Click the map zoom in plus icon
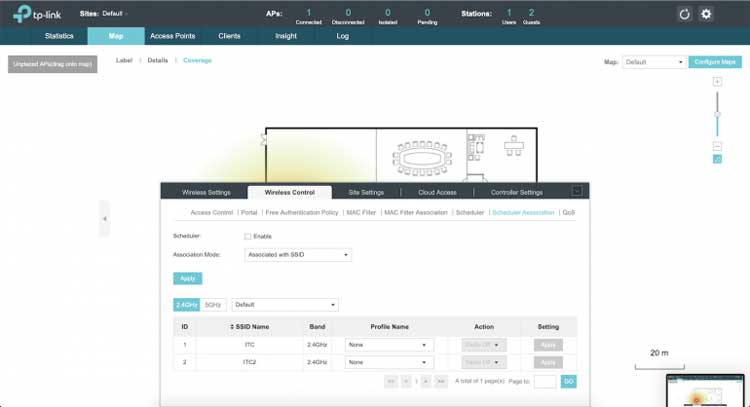Image resolution: width=750 pixels, height=407 pixels. click(x=717, y=81)
